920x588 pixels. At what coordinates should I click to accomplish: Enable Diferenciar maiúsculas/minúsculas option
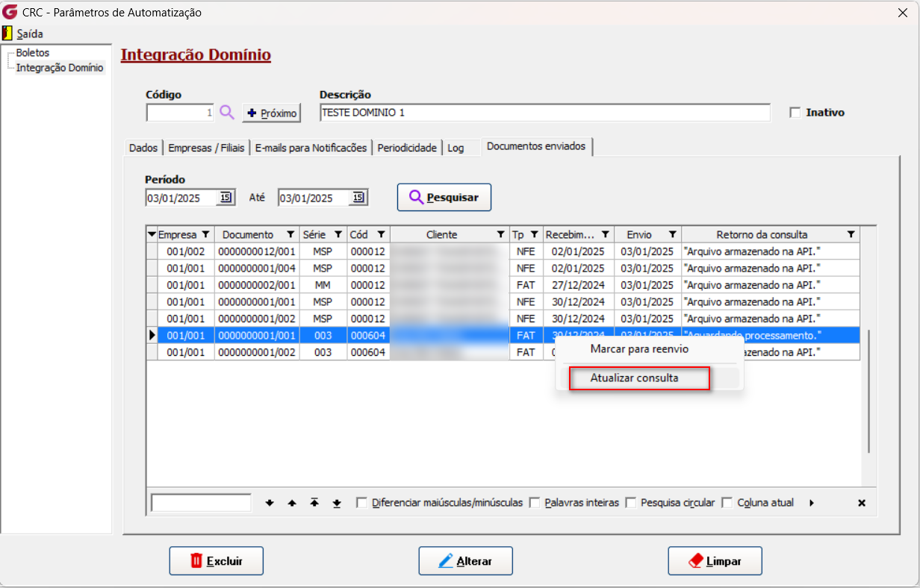[362, 503]
